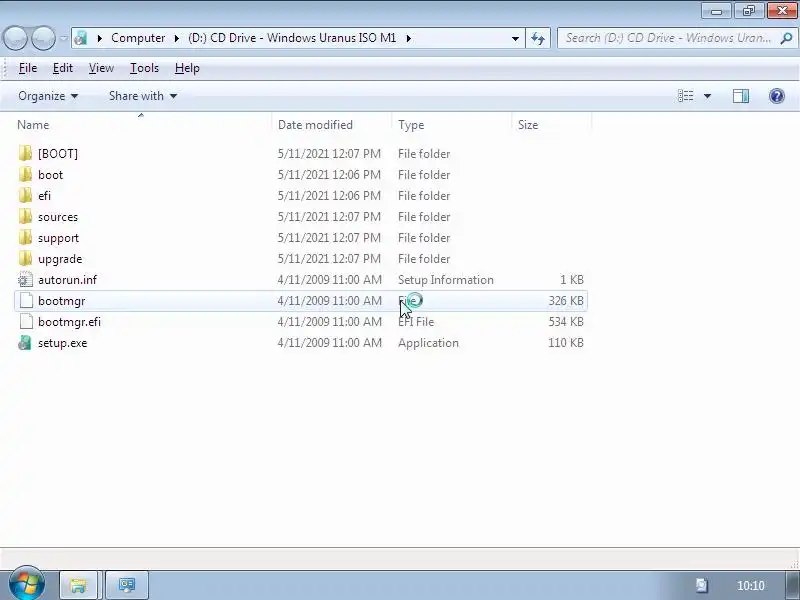Click the CD Drive path segment

click(292, 38)
